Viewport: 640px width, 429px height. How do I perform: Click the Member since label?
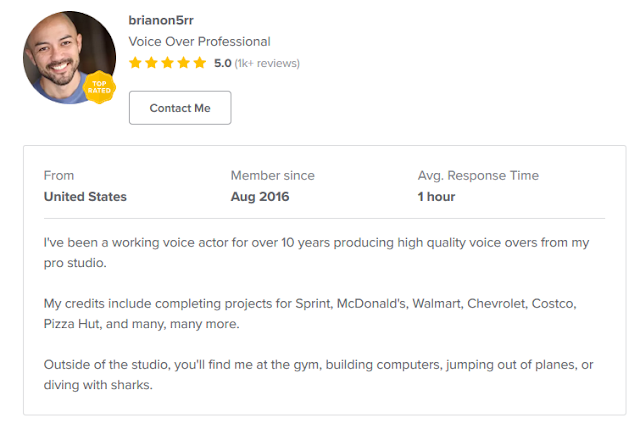click(x=272, y=176)
